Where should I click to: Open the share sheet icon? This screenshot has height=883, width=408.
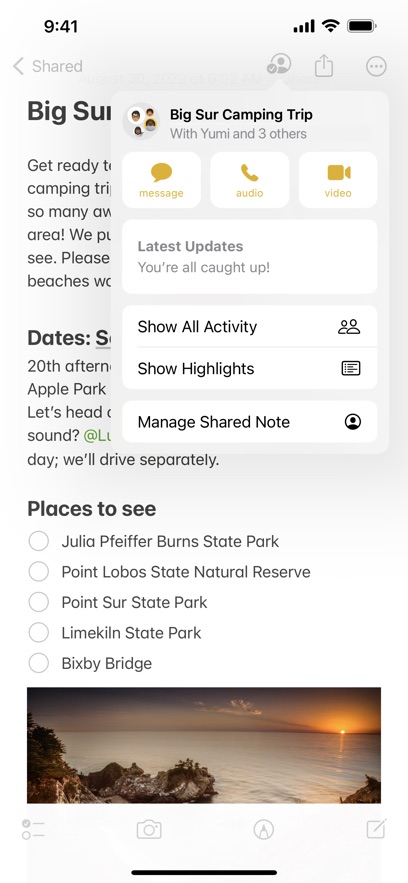pyautogui.click(x=324, y=65)
